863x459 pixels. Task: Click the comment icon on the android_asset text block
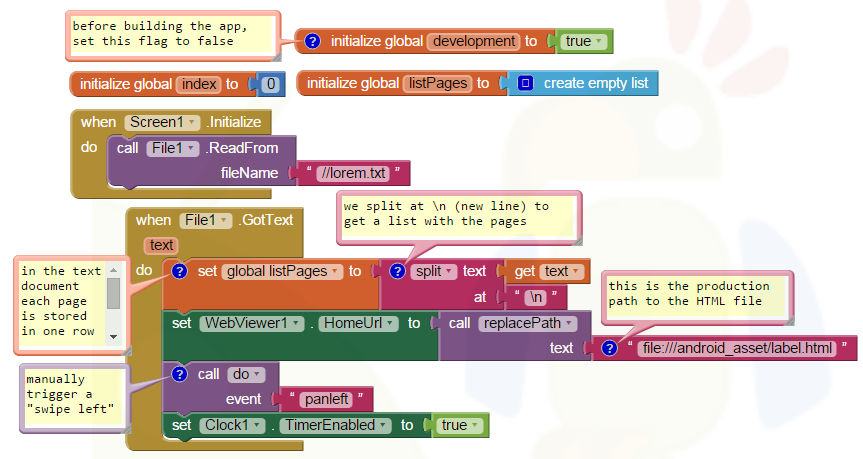tap(610, 348)
